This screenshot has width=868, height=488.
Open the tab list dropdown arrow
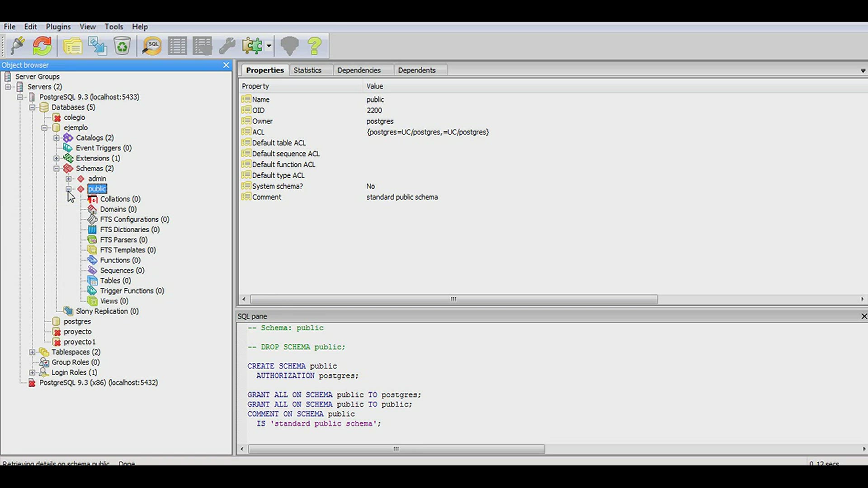pos(863,70)
